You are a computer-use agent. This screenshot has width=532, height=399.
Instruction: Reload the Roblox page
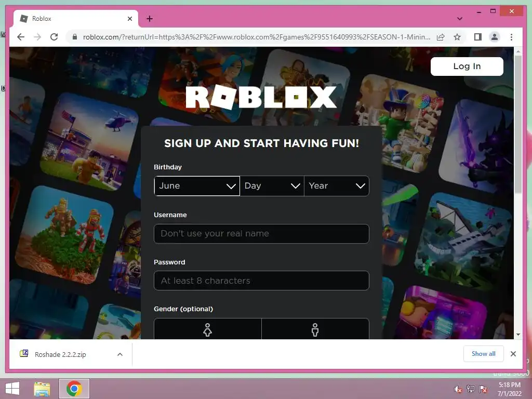pyautogui.click(x=54, y=37)
